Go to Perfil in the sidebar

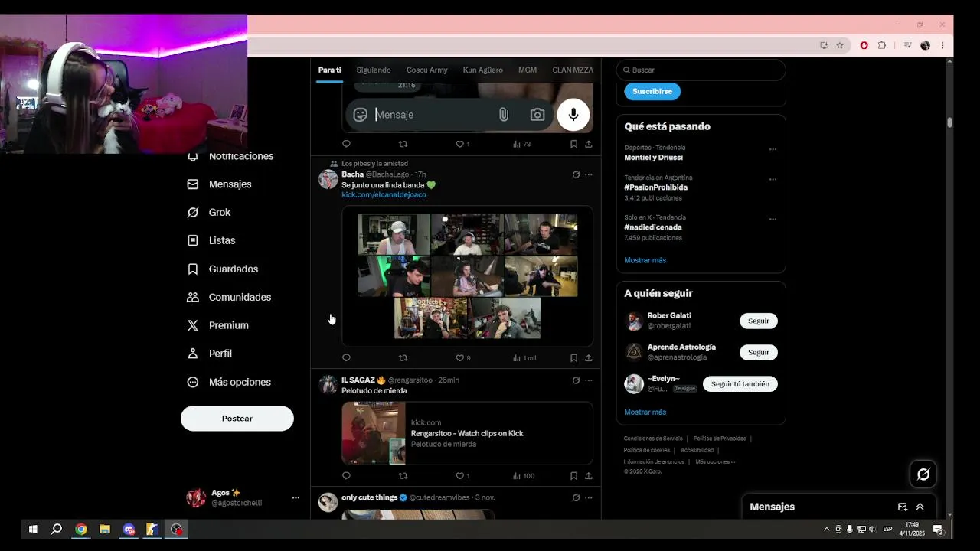pyautogui.click(x=210, y=354)
